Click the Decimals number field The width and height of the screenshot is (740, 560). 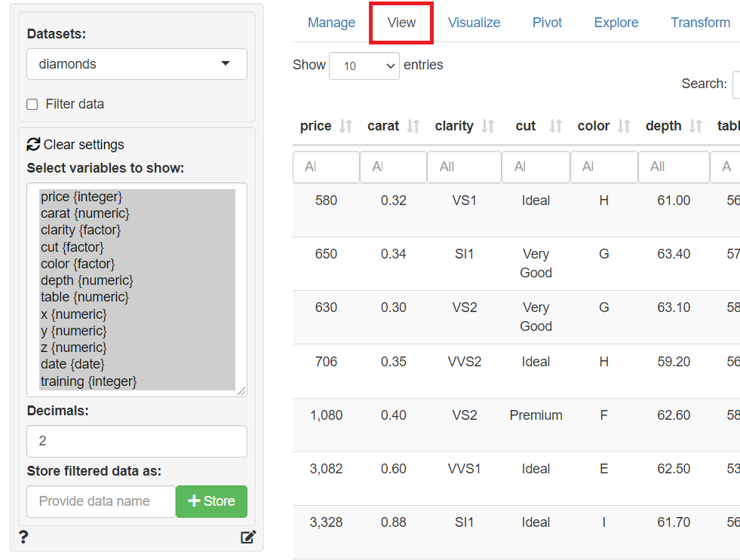(137, 441)
